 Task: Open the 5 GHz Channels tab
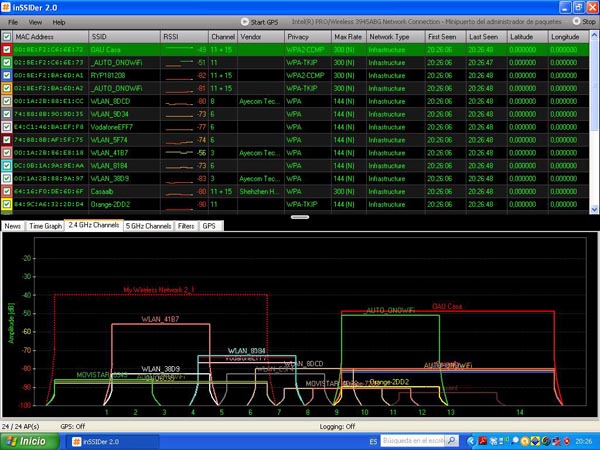148,226
